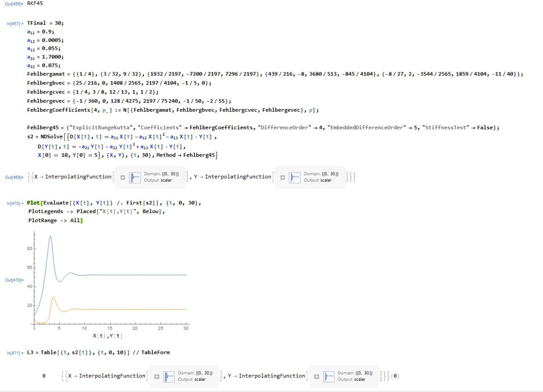543x392 pixels.
Task: Click the 'a21 = 1.7000;' assignment
Action: click(x=45, y=57)
